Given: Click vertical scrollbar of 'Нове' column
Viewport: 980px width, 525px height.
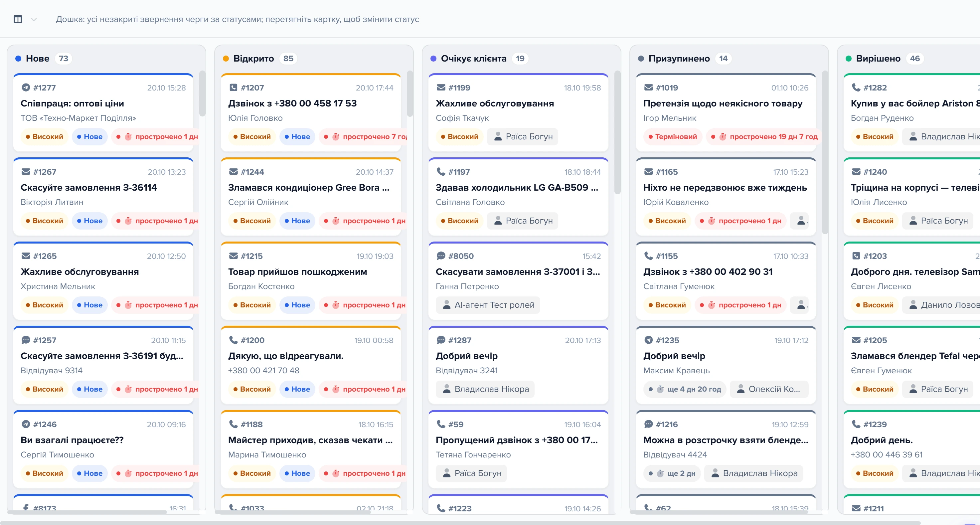Looking at the screenshot, I should coord(202,93).
